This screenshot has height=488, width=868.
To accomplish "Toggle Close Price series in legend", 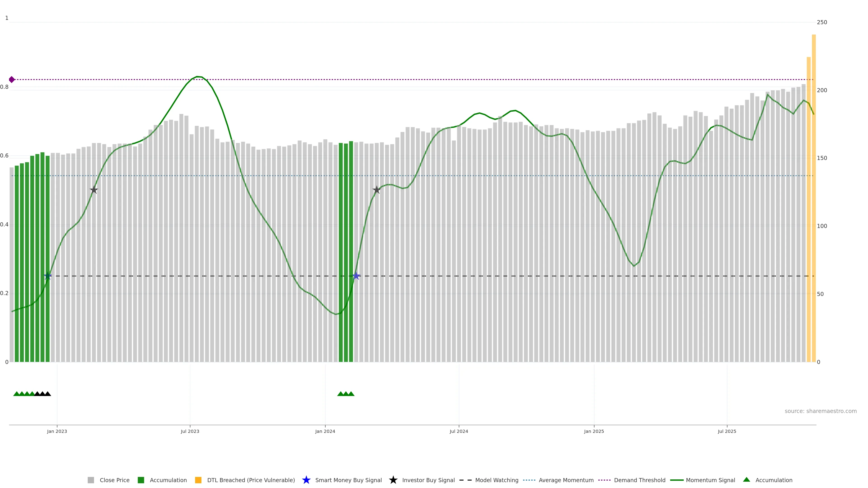I will point(114,480).
